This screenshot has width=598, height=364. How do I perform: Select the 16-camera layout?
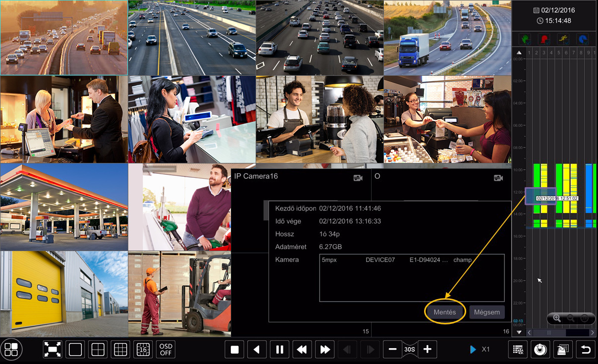click(143, 350)
